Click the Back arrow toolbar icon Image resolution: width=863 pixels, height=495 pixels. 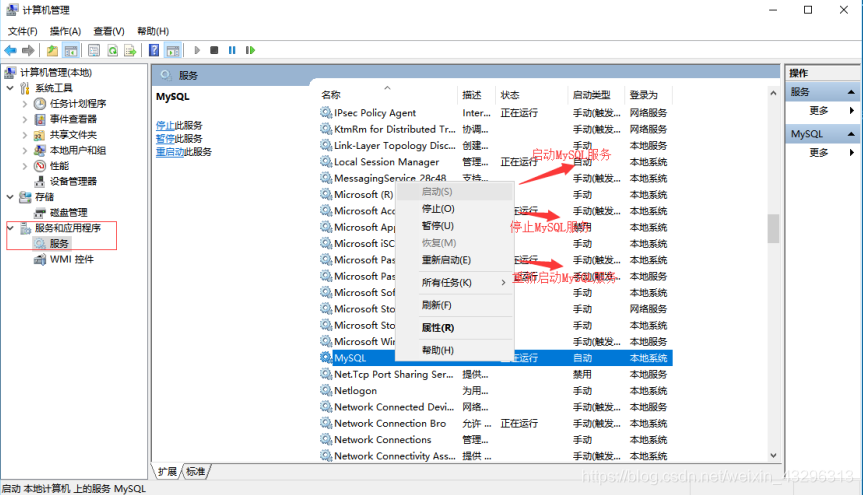pos(10,51)
